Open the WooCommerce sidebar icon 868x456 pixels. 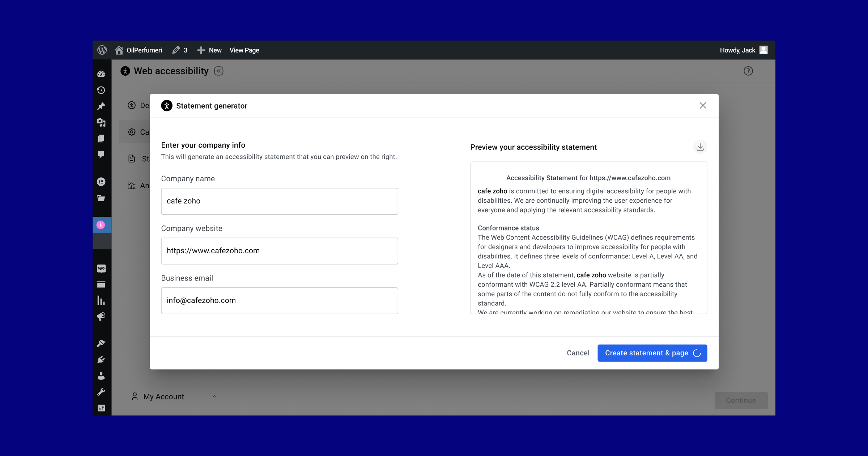coord(101,268)
